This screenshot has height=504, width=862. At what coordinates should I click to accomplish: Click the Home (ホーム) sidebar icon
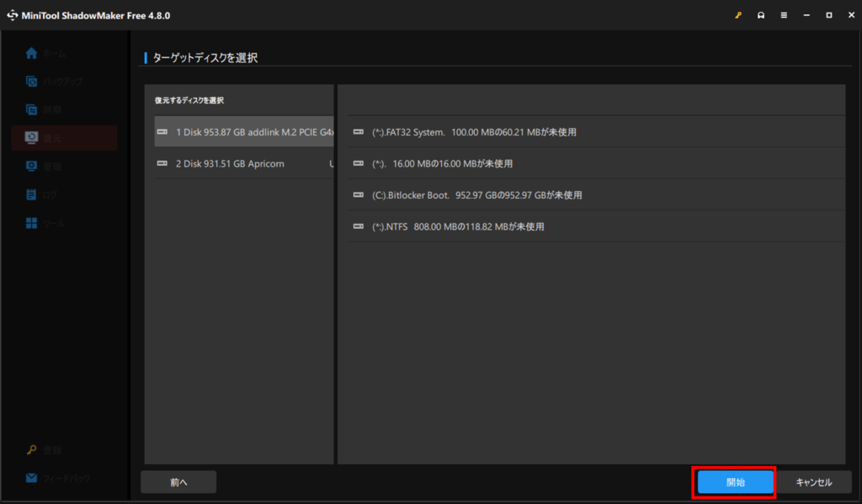point(32,54)
